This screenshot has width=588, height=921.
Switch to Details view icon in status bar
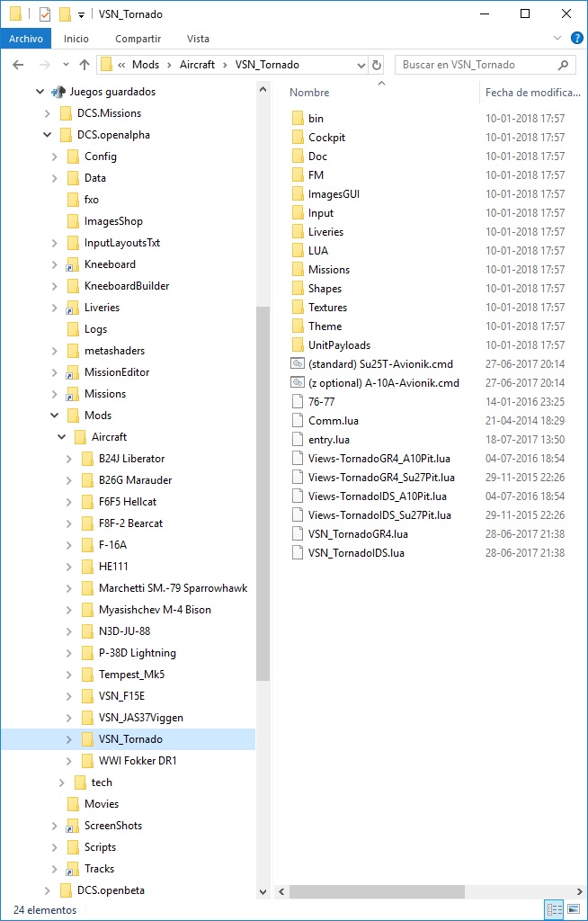(x=555, y=910)
